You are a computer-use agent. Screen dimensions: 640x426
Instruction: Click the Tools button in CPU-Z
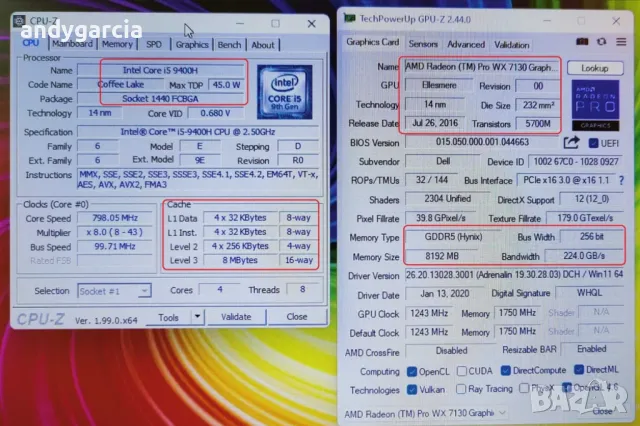pos(169,317)
